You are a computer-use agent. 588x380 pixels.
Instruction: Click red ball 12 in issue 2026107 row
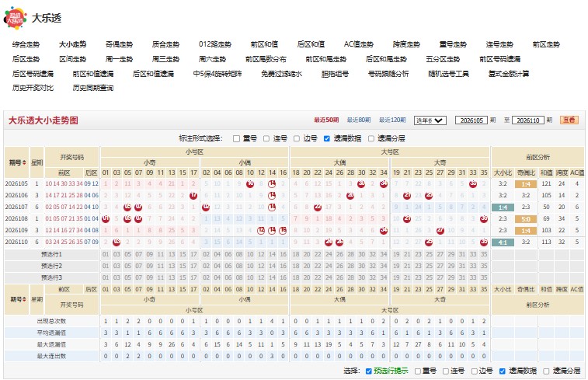pos(206,207)
